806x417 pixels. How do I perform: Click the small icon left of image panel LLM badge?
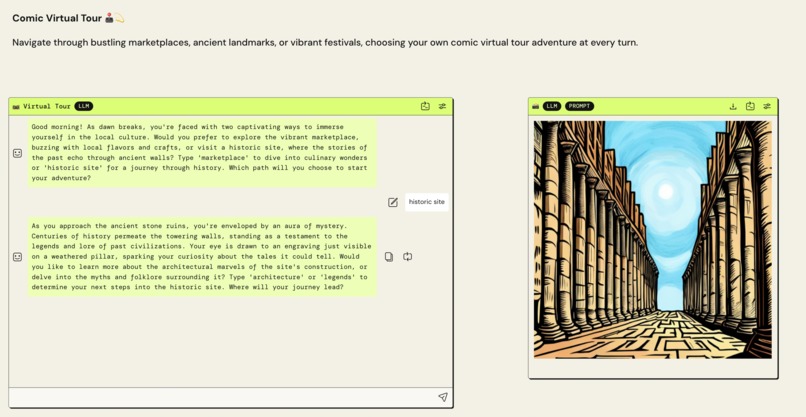click(x=536, y=106)
